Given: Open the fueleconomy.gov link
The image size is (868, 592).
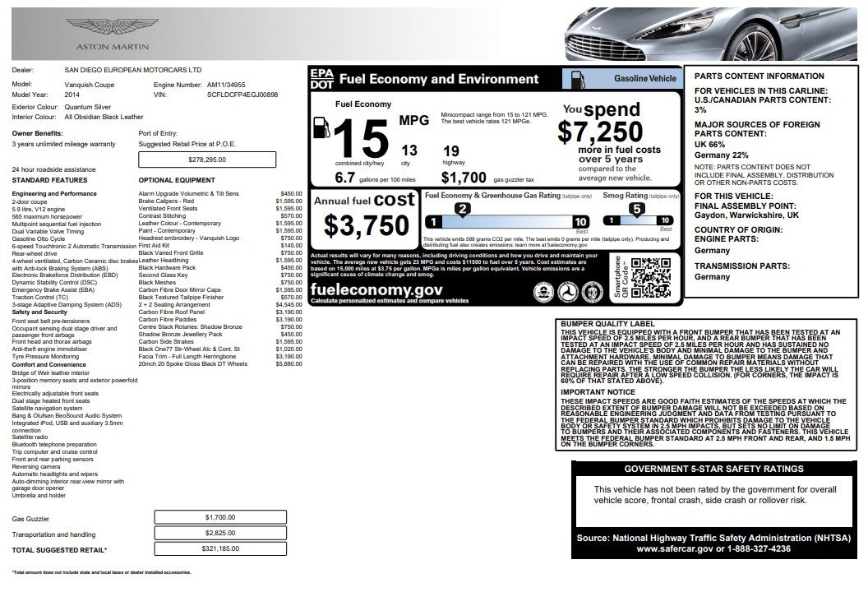Looking at the screenshot, I should [376, 289].
